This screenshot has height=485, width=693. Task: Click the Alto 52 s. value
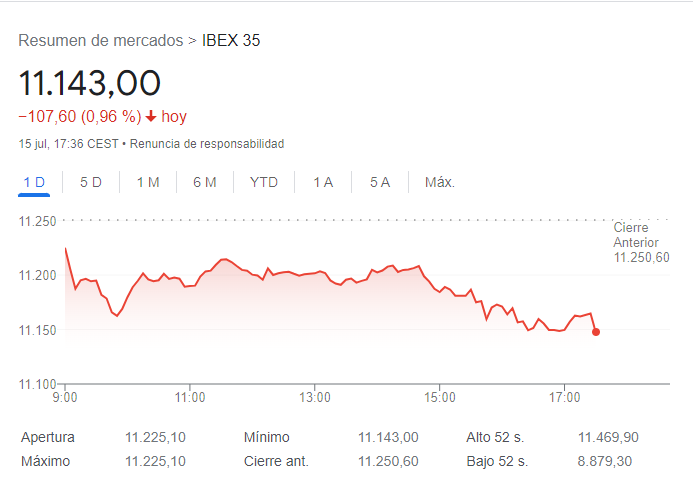point(608,437)
